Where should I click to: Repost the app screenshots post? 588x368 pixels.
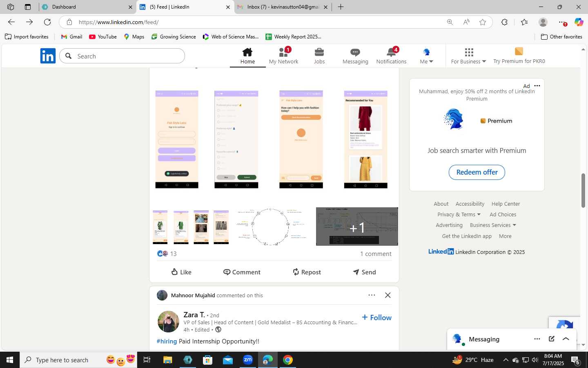pyautogui.click(x=307, y=272)
